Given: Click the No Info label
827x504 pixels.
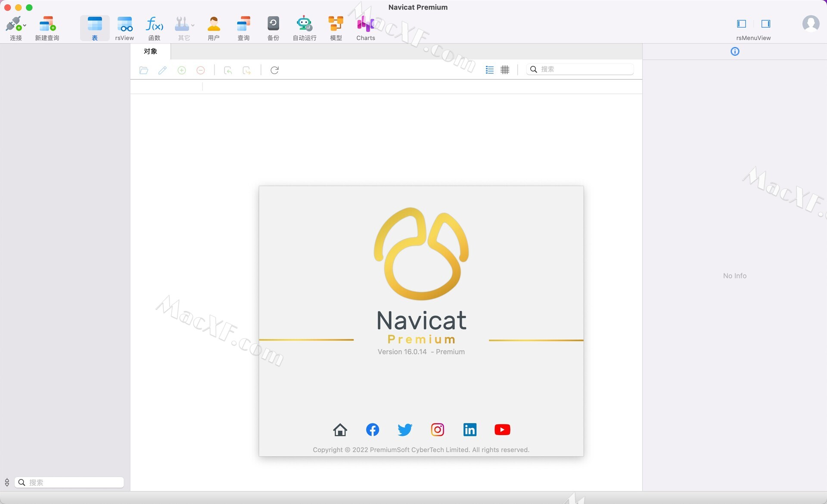Looking at the screenshot, I should [x=735, y=276].
